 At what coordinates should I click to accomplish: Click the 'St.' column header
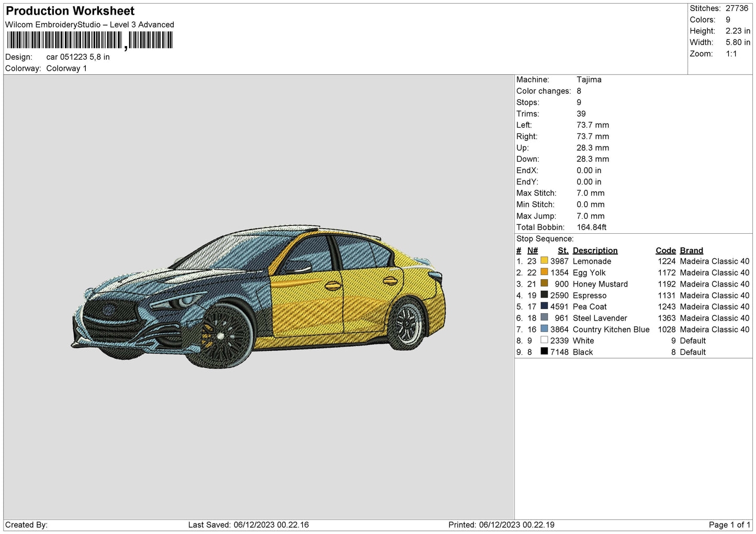point(563,251)
